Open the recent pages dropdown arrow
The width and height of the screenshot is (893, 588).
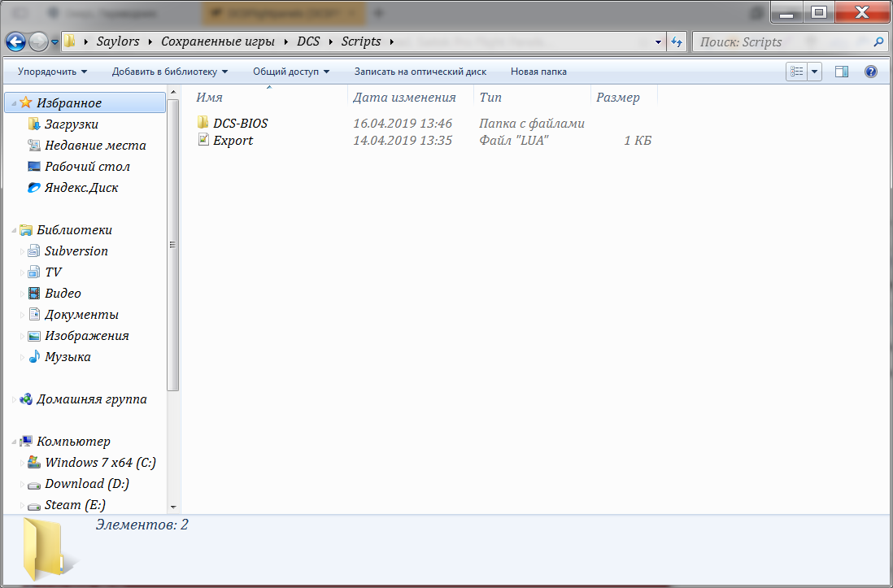(54, 42)
